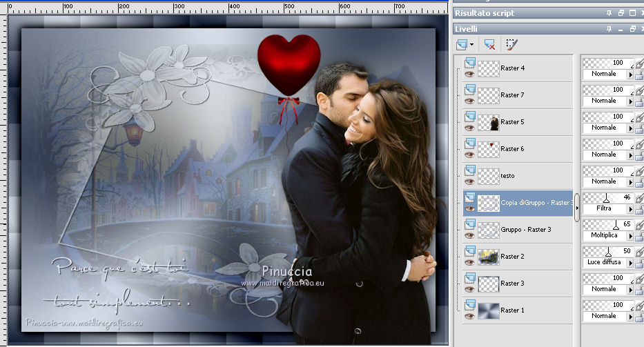The height and width of the screenshot is (347, 644).
Task: Hide the Raster 3 layer
Action: pyautogui.click(x=469, y=290)
